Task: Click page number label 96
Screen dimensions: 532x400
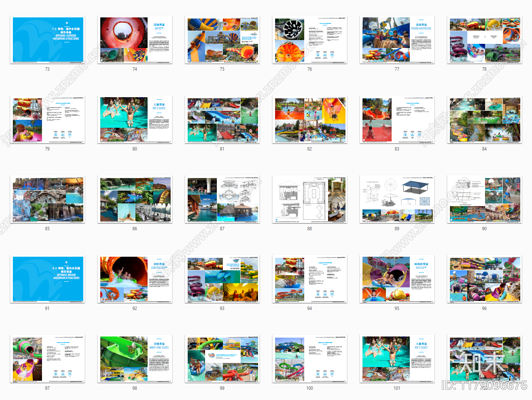Action: click(x=484, y=309)
